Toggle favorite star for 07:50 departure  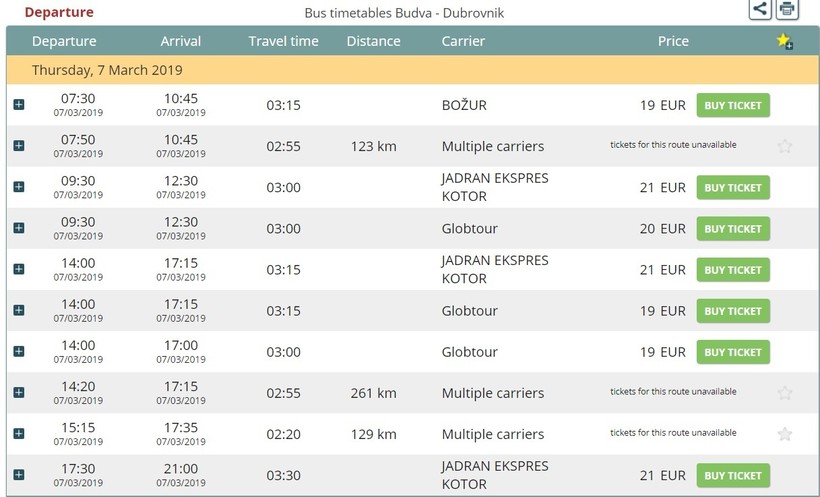pyautogui.click(x=785, y=146)
